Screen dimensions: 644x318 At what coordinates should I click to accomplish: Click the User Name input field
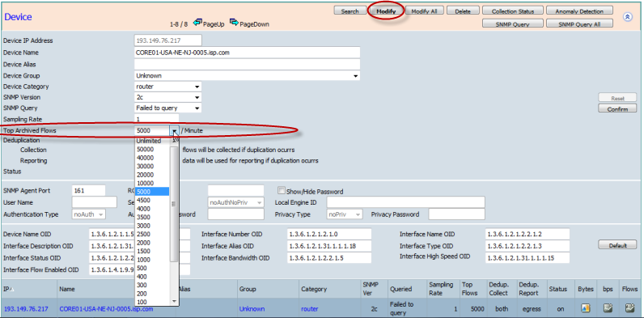[x=95, y=202]
